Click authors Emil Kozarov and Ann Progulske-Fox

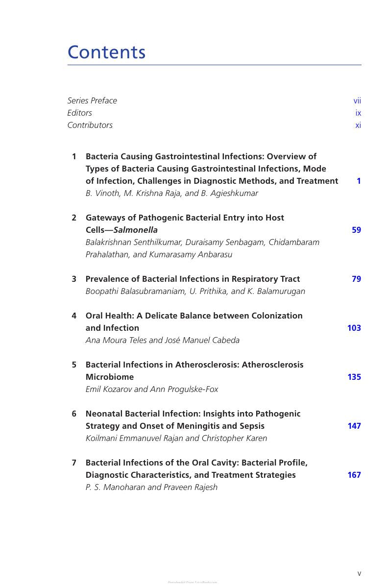pos(152,389)
